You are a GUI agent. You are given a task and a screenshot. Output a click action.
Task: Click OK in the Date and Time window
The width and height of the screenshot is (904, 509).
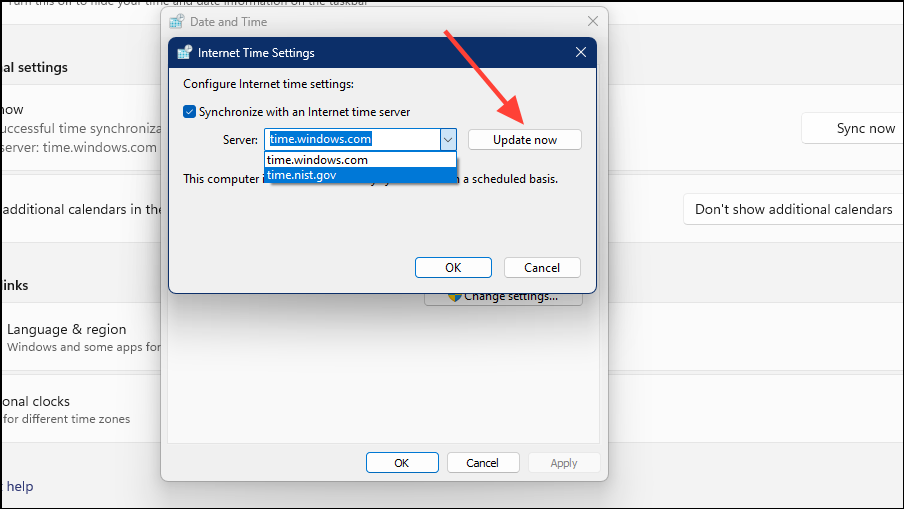coord(402,463)
